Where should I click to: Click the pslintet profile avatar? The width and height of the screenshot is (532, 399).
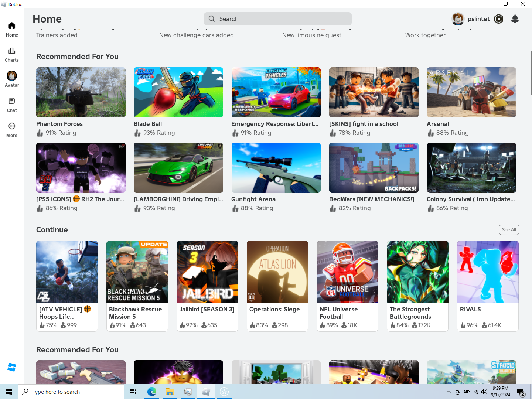pos(458,19)
